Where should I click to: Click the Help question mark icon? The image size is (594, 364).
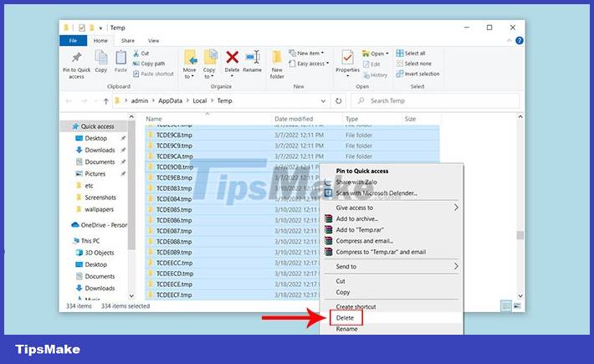click(520, 40)
